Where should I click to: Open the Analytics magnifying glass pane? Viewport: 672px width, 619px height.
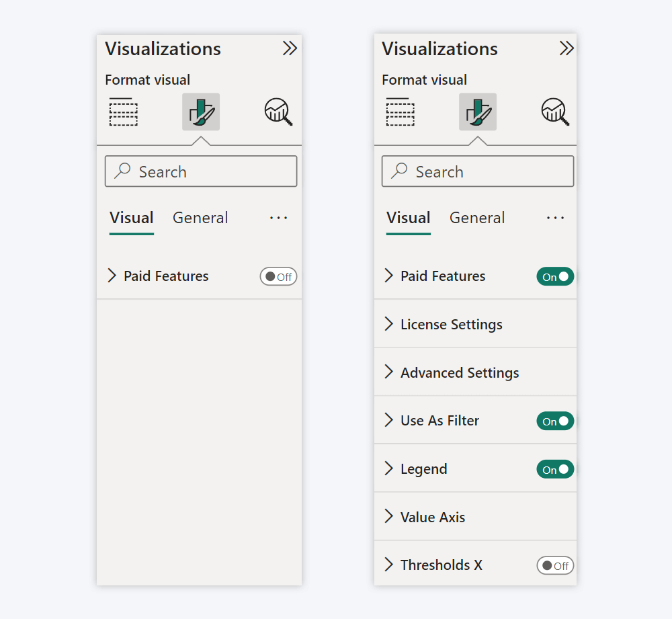278,112
